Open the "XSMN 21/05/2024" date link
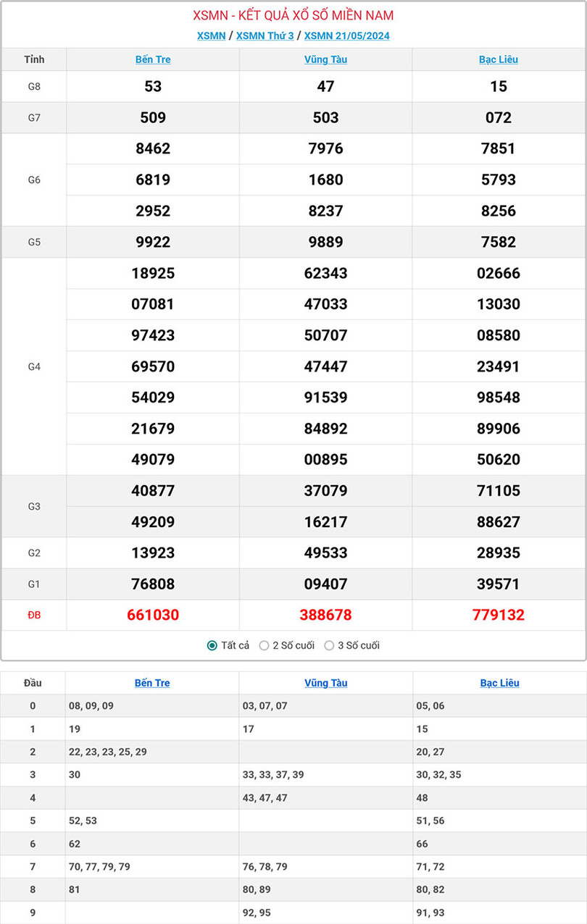This screenshot has width=587, height=924. (346, 35)
